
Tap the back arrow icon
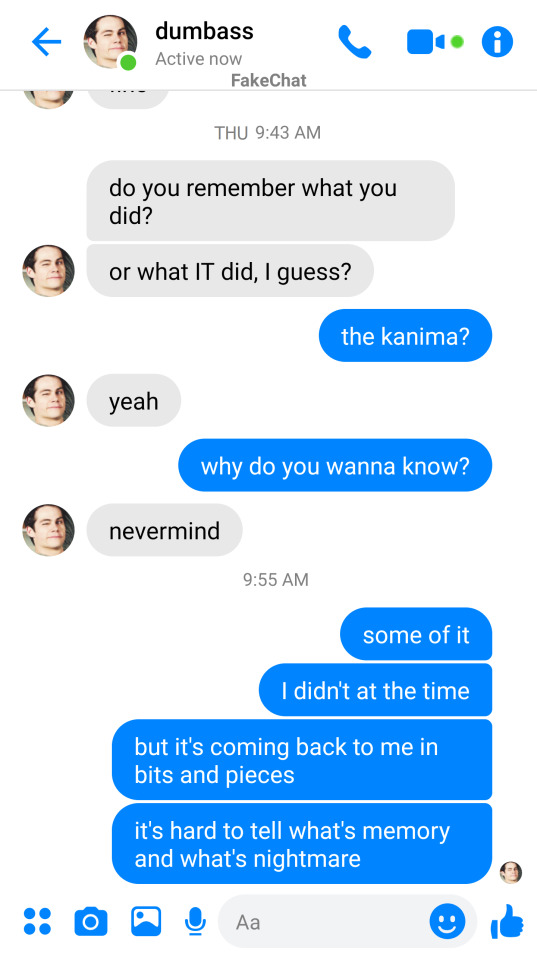(47, 42)
